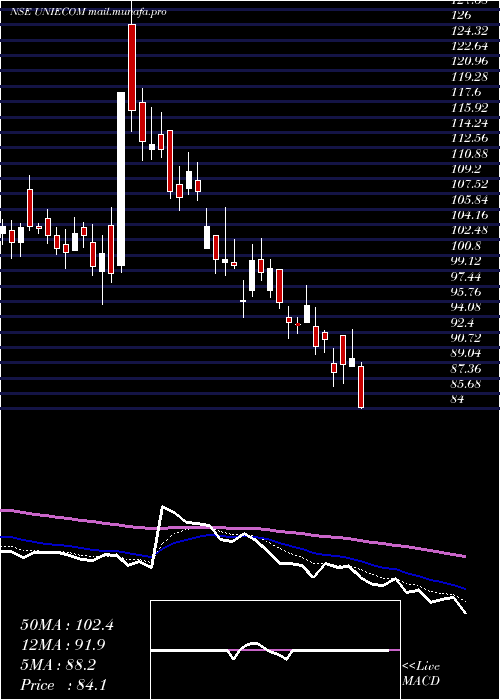Screen dimensions: 500x700
Task: Click the 97.44 price axis label
Action: [466, 277]
